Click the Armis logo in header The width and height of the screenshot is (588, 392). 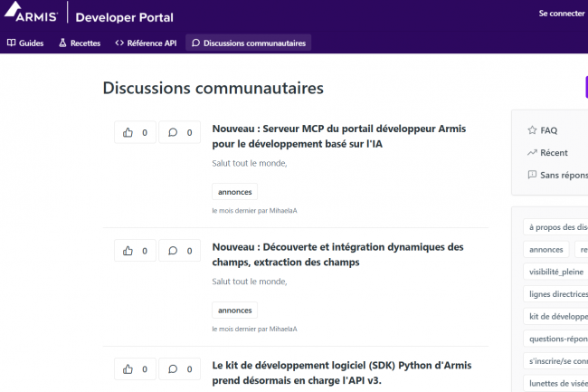33,15
